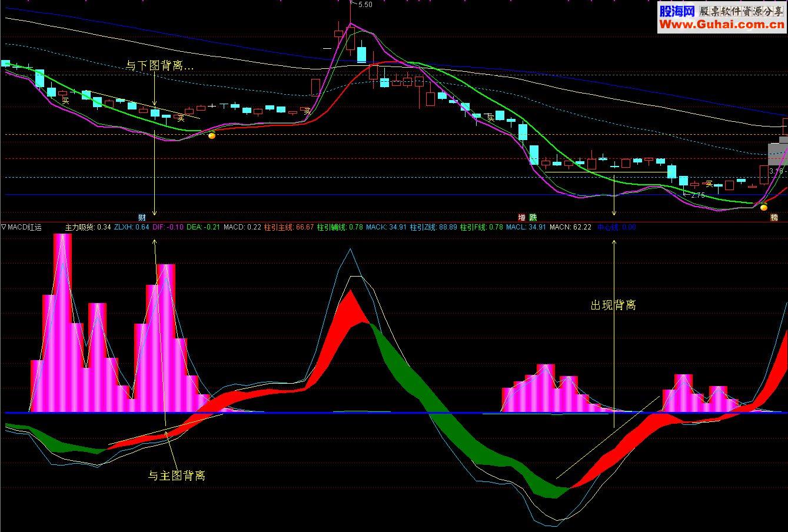Click the 3.16 price label
Screen dimensions: 788x532
pyautogui.click(x=776, y=171)
